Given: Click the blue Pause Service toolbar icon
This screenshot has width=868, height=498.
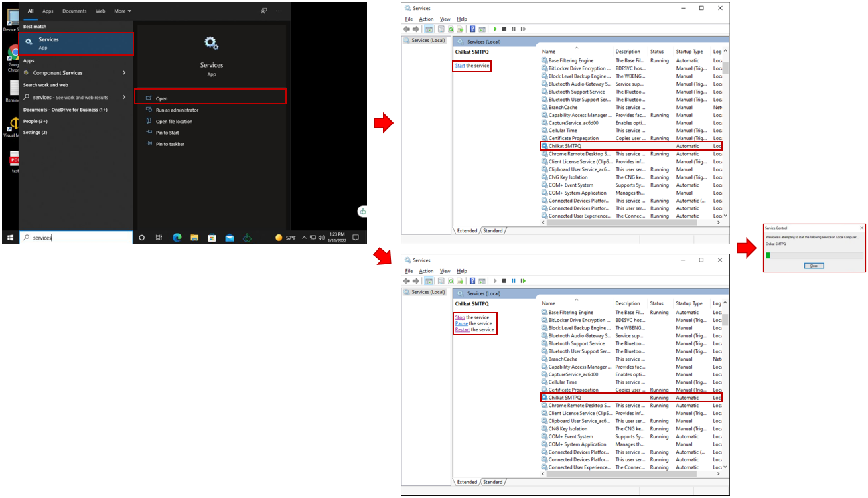Looking at the screenshot, I should pos(514,281).
